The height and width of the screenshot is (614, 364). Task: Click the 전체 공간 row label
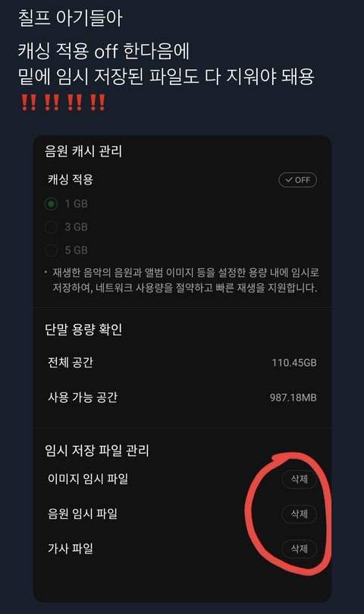(x=71, y=362)
